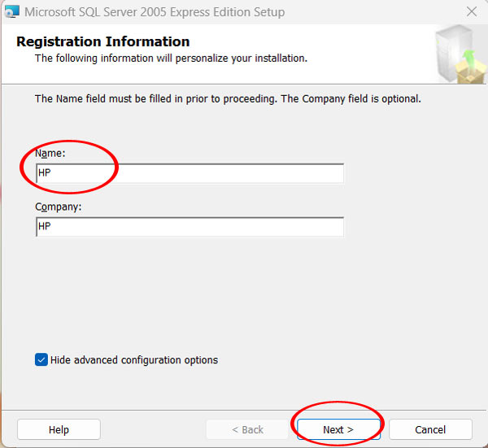
Task: Click the SQL Server Setup title bar icon
Action: click(12, 12)
